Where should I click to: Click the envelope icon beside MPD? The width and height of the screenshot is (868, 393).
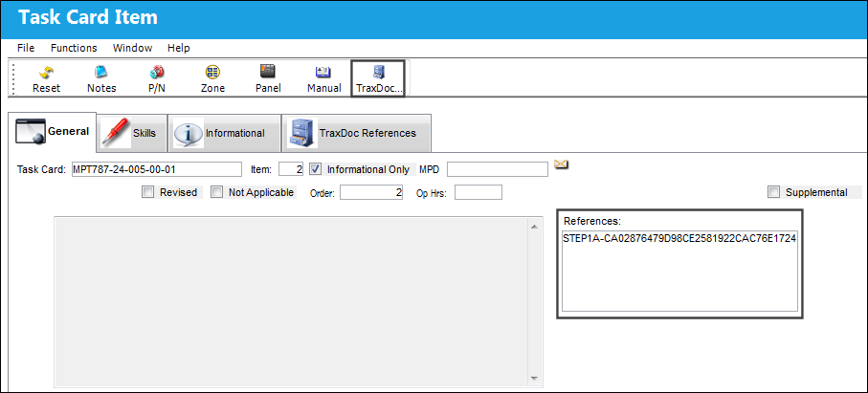pos(562,164)
